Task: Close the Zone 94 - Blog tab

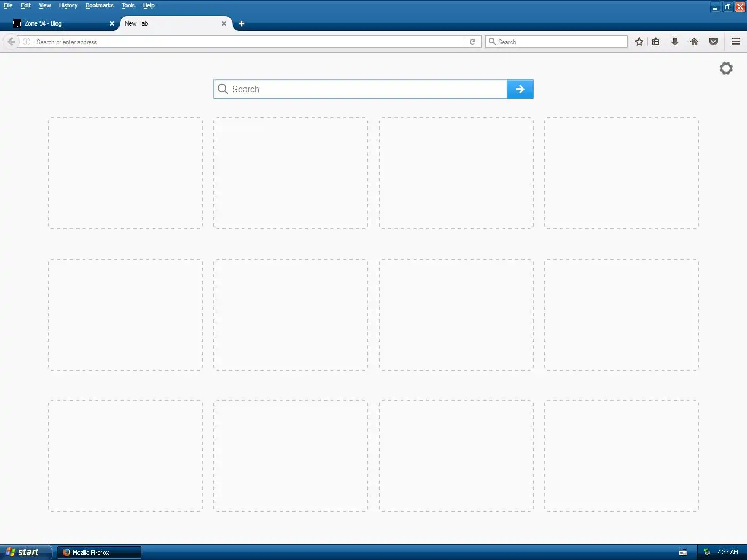Action: tap(112, 23)
